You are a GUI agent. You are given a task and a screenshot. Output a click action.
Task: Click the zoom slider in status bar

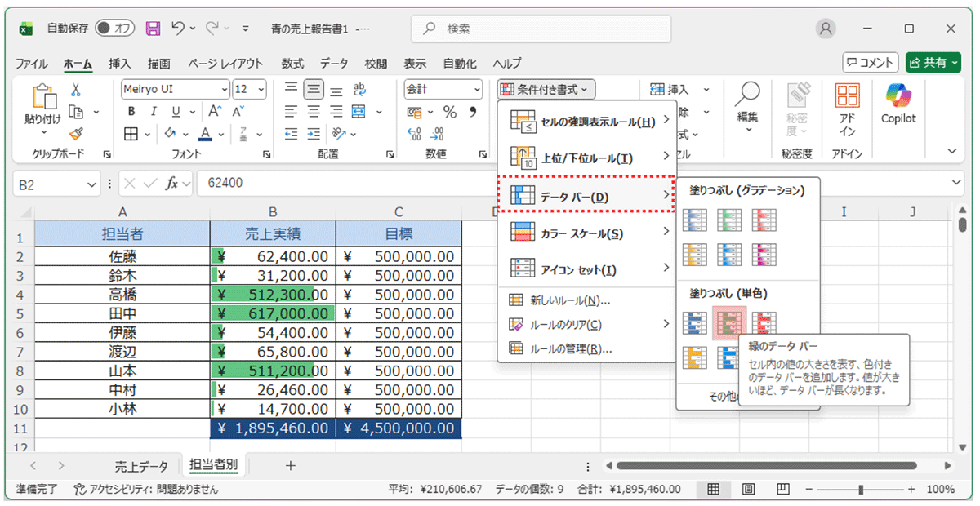861,489
